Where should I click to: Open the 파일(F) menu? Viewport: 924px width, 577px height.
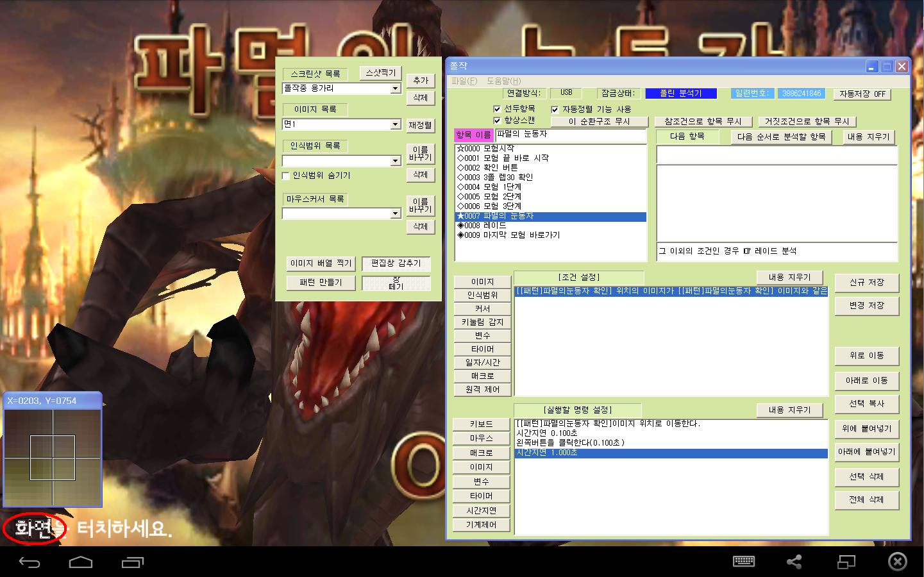(464, 81)
